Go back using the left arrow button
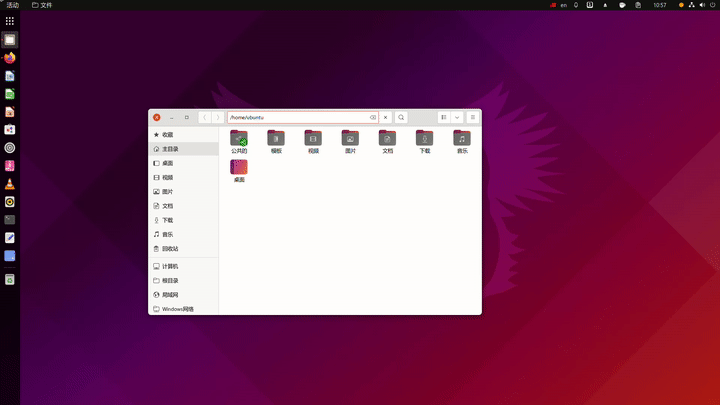The image size is (720, 405). pyautogui.click(x=205, y=118)
